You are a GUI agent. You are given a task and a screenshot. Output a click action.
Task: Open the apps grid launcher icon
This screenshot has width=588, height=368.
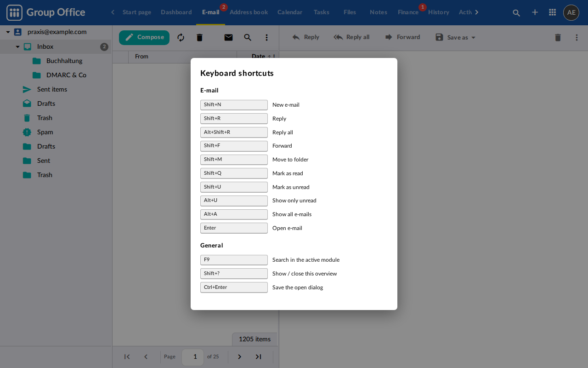tap(553, 12)
